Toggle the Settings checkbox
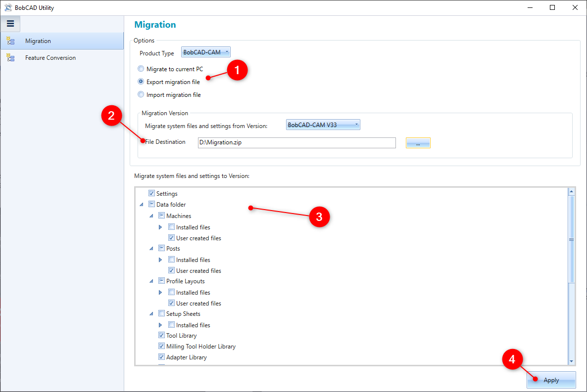This screenshot has width=587, height=392. click(151, 193)
